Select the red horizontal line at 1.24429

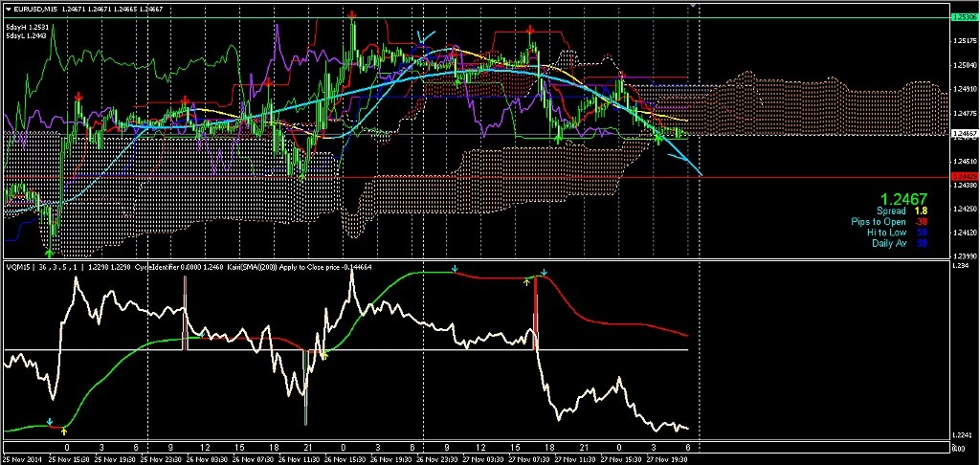475,178
